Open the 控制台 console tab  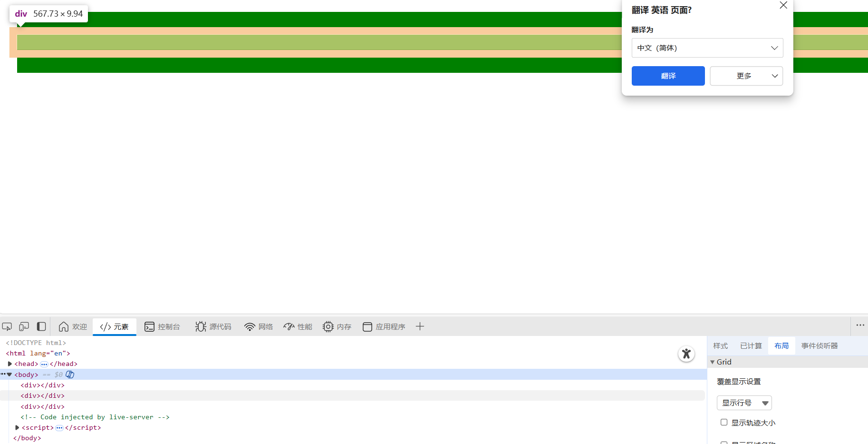[163, 327]
